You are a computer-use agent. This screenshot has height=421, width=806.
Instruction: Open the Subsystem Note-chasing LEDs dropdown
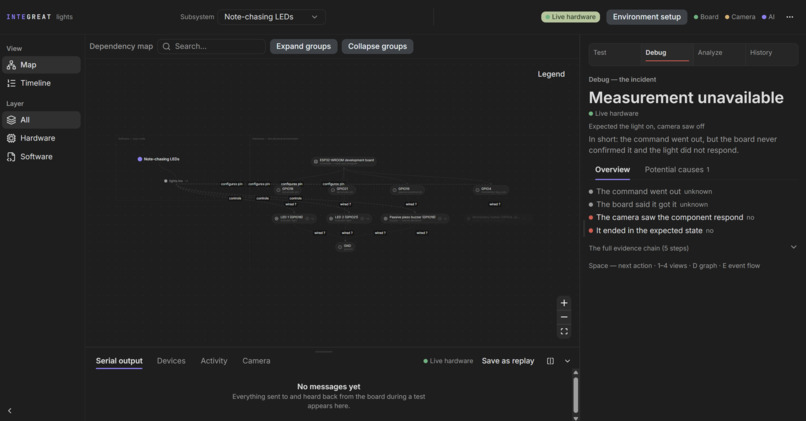click(x=271, y=17)
